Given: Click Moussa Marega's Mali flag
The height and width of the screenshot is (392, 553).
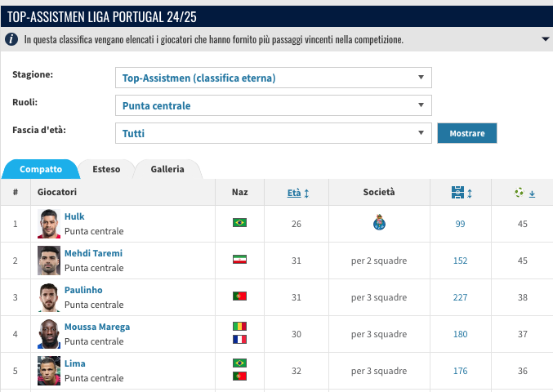Looking at the screenshot, I should (239, 326).
